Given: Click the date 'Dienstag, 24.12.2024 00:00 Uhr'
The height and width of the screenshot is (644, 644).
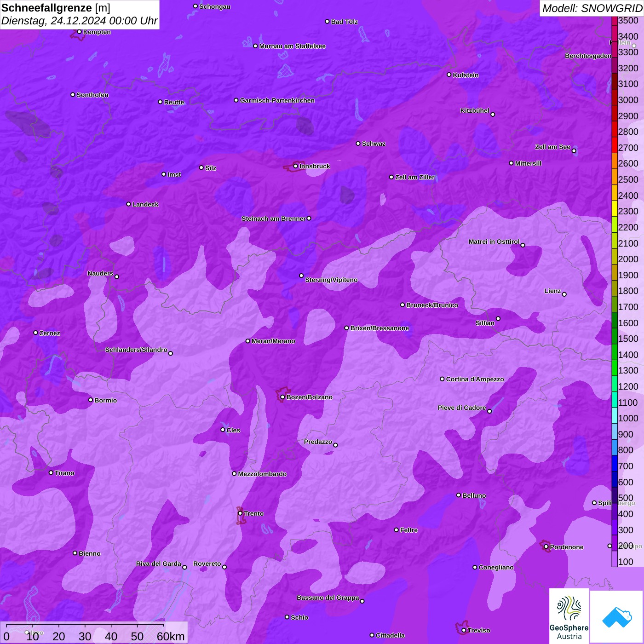Looking at the screenshot, I should tap(79, 21).
